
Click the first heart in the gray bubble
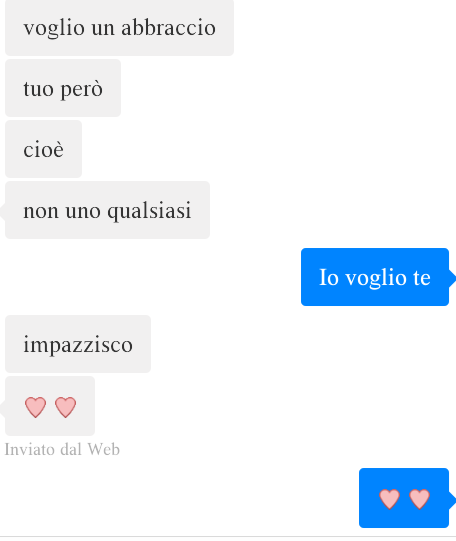36,407
